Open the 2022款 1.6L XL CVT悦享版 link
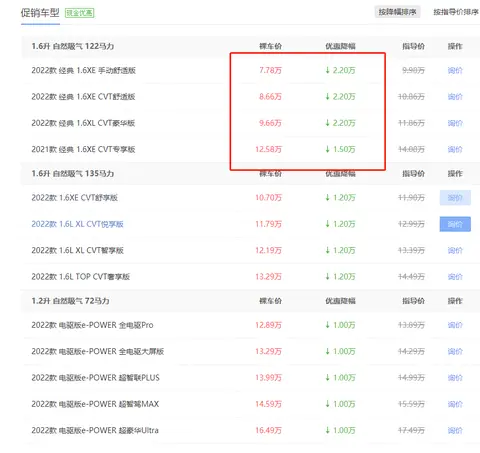Image resolution: width=480 pixels, height=453 pixels. pos(77,224)
